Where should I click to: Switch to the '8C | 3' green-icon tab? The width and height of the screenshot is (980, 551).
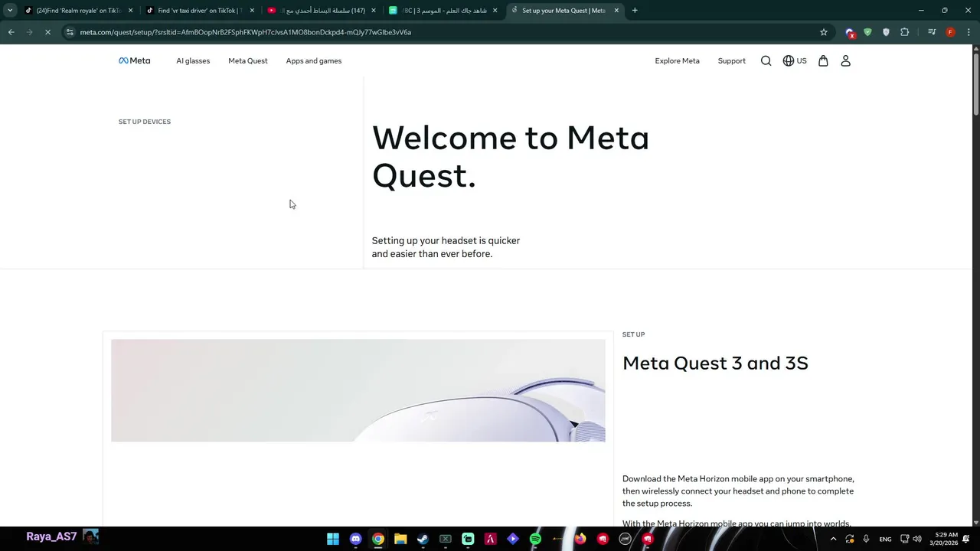[x=443, y=11]
